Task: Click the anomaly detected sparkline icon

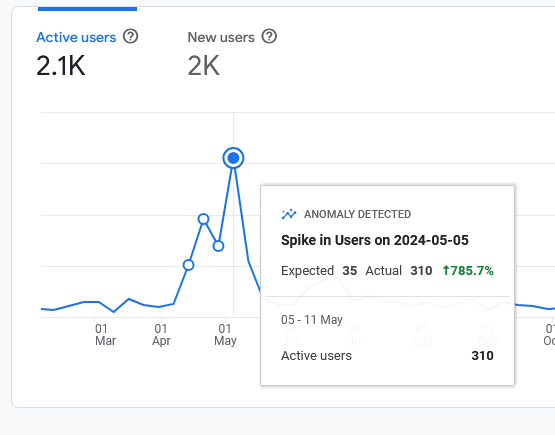Action: [289, 214]
